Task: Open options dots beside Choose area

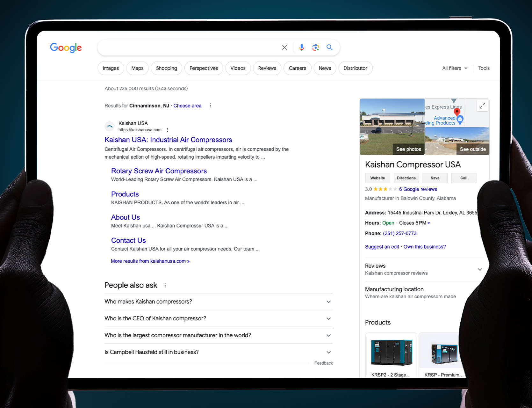Action: (210, 106)
